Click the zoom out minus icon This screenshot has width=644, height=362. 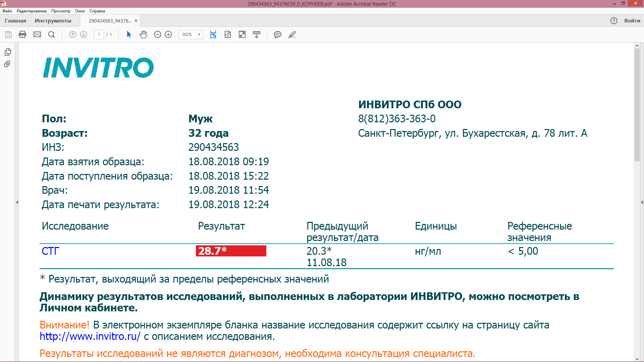(x=157, y=35)
